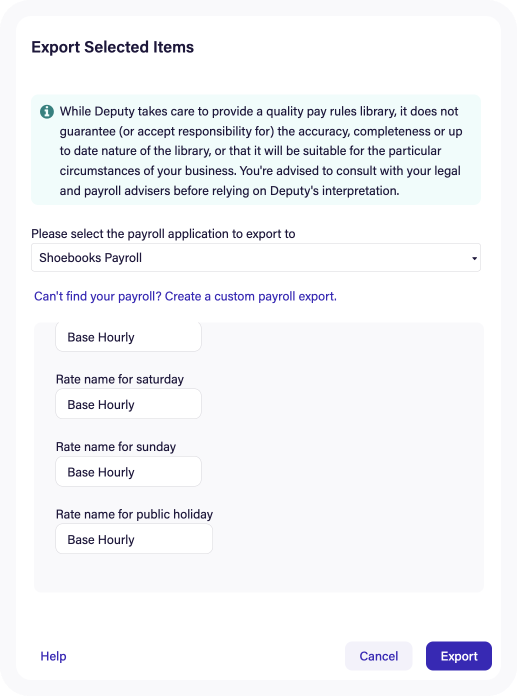Click the Sunday rate name input field

pyautogui.click(x=128, y=471)
